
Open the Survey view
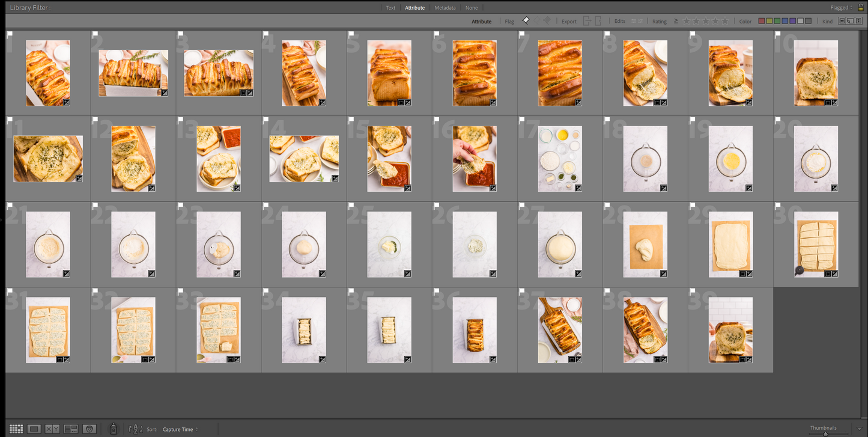click(x=71, y=429)
